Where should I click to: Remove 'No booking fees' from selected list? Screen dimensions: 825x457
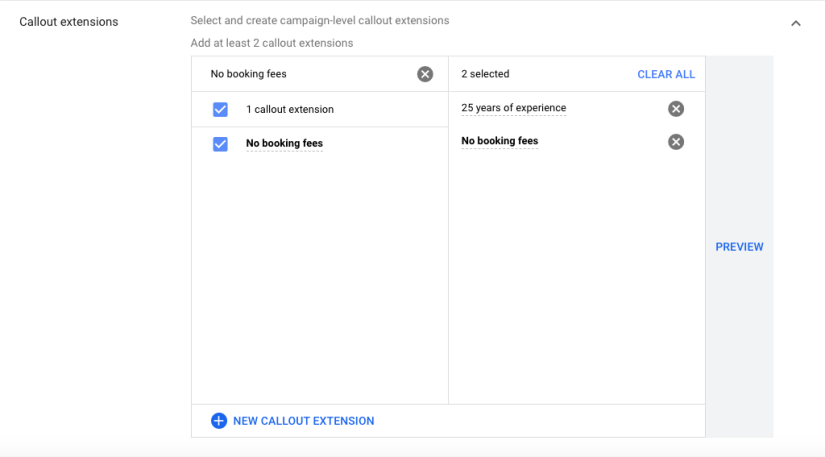click(x=676, y=142)
